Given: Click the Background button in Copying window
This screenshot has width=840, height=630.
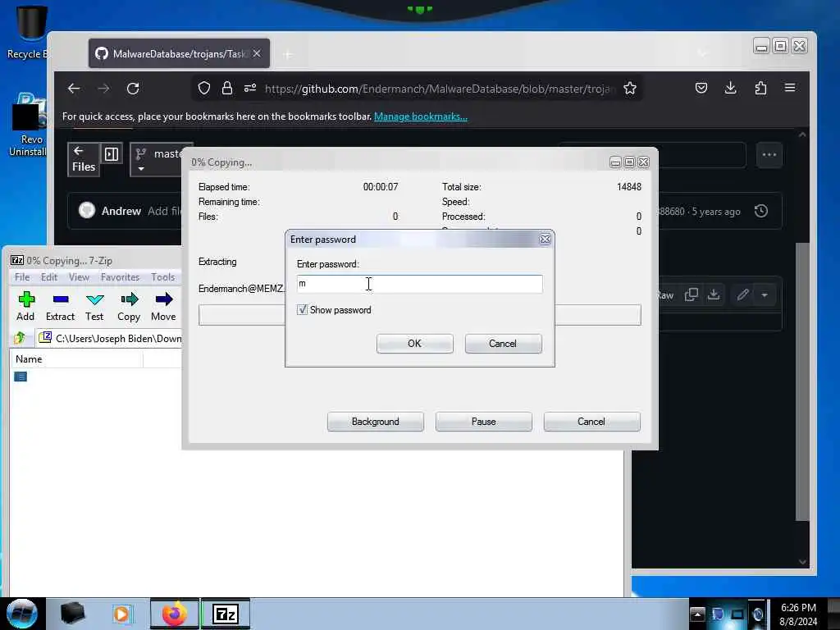Looking at the screenshot, I should pyautogui.click(x=376, y=422).
